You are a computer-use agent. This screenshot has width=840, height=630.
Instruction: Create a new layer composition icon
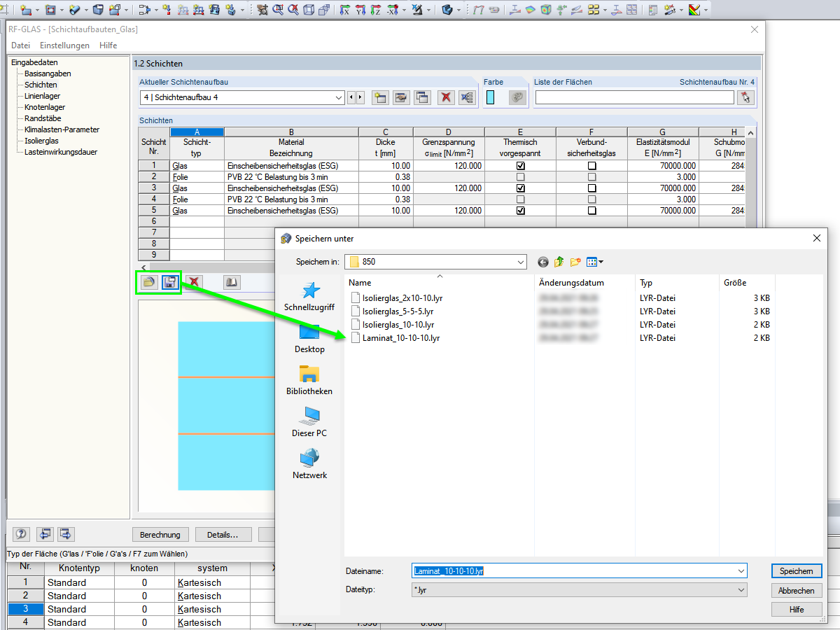pos(380,97)
